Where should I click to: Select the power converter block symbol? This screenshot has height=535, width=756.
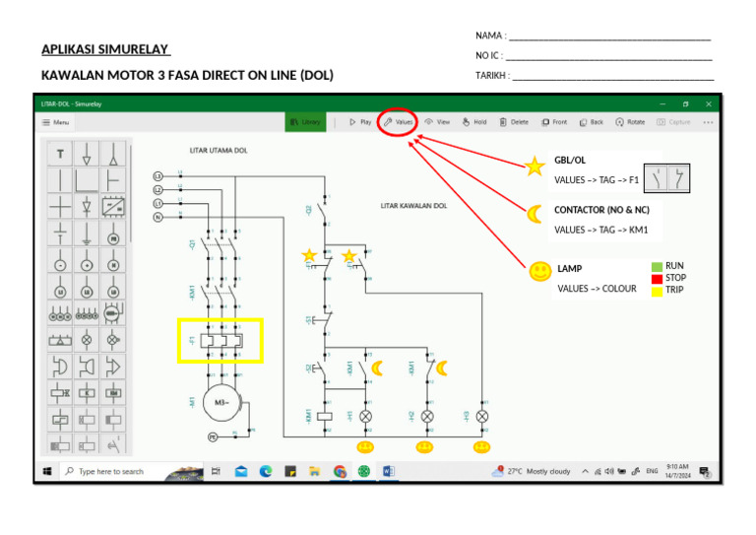pos(113,207)
